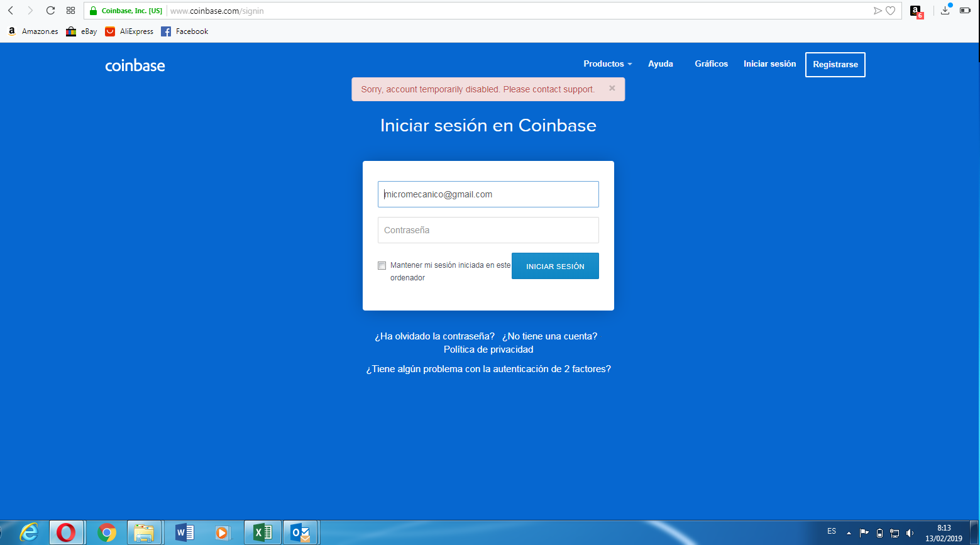
Task: Click ¿No tiene una cuenta? link
Action: tap(549, 336)
